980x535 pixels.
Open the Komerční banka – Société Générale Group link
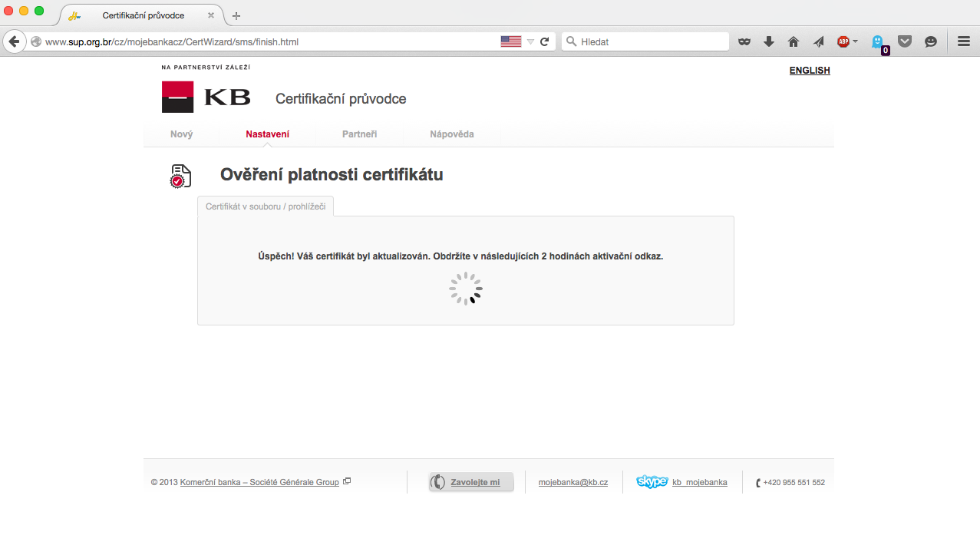259,483
